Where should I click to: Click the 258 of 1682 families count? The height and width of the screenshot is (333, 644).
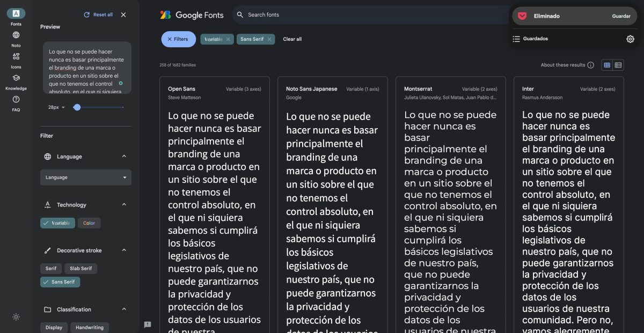(x=178, y=65)
